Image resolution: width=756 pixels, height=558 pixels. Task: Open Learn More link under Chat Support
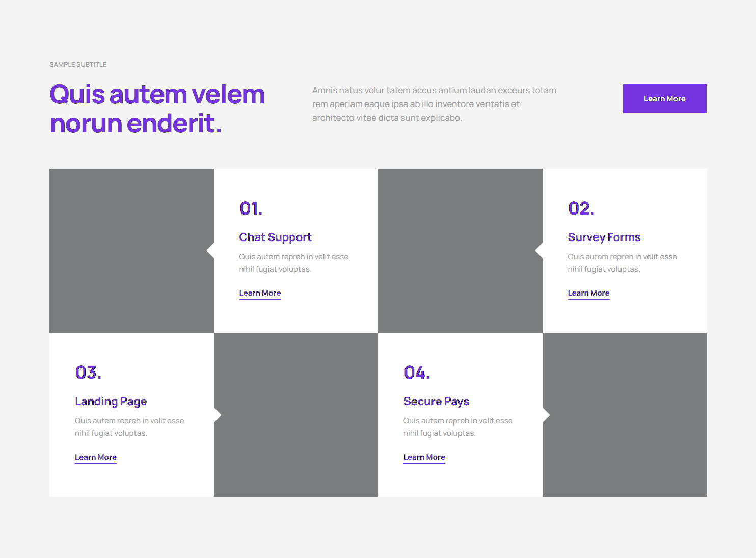point(260,293)
